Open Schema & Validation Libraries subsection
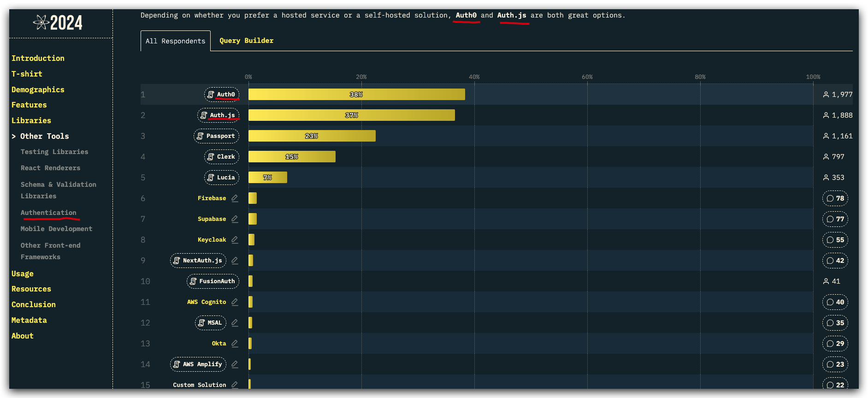Viewport: 868px width, 398px height. coord(59,190)
